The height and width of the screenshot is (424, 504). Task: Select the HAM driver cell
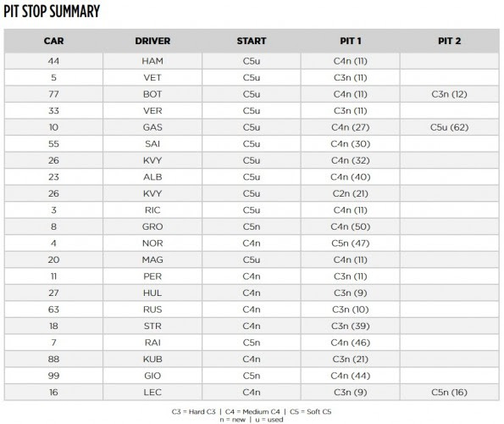[x=152, y=61]
